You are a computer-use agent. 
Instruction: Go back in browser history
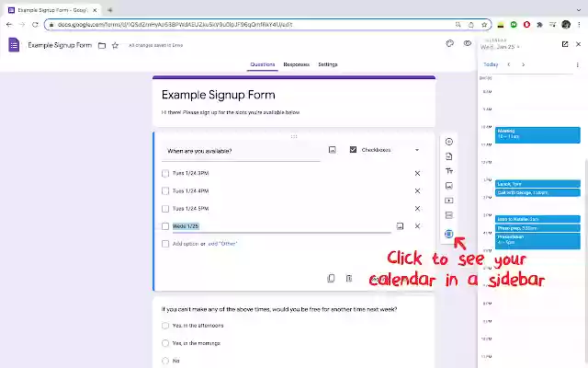coord(9,25)
